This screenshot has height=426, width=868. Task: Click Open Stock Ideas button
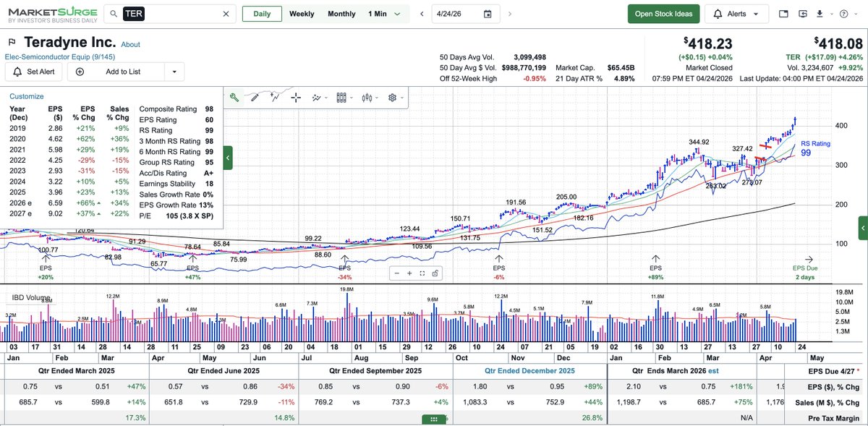click(663, 14)
